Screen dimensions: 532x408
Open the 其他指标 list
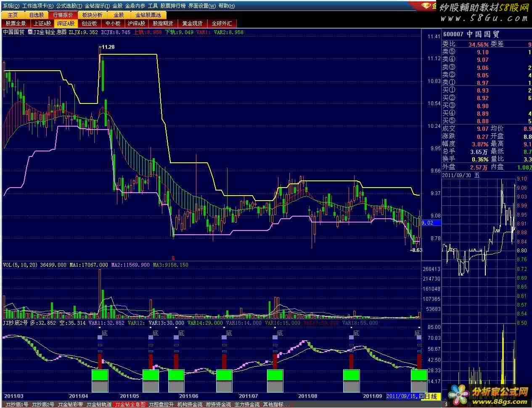[x=276, y=405]
